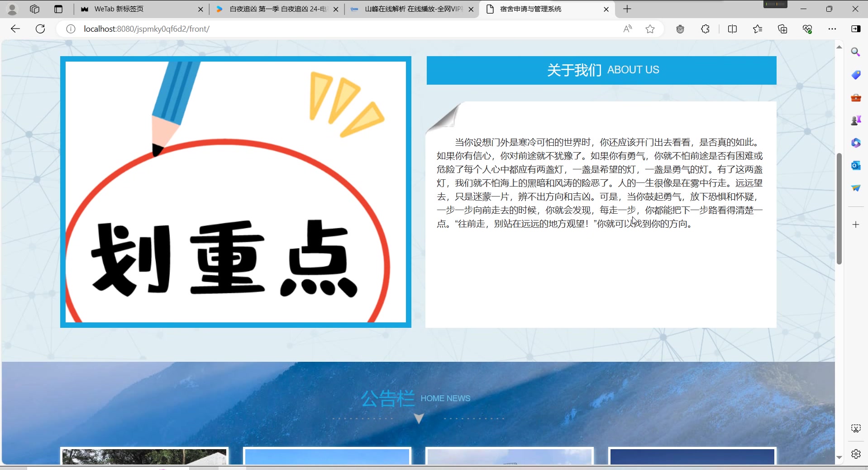868x470 pixels.
Task: Toggle the Edge sidebar button
Action: [856, 29]
